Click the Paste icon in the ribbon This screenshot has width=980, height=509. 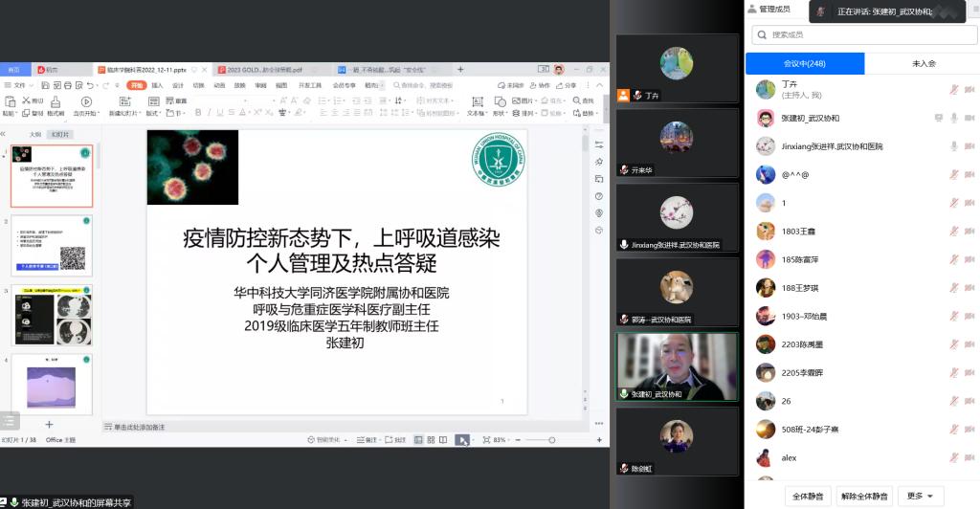click(10, 101)
